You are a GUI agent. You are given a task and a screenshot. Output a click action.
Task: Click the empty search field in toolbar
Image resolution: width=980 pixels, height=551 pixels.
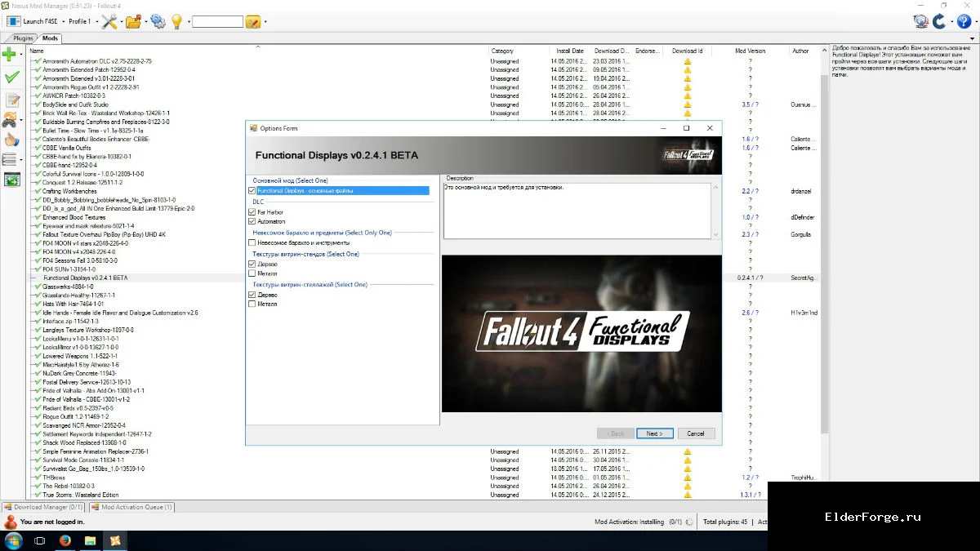217,22
